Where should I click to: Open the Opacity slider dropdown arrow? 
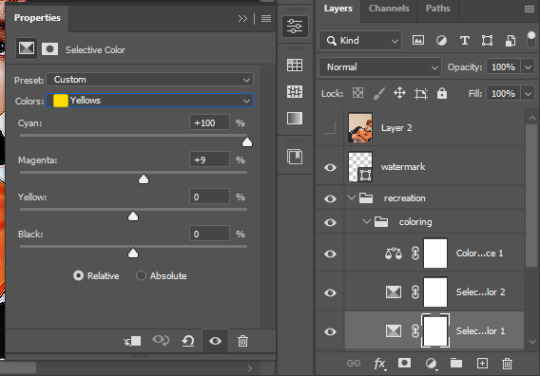click(x=528, y=67)
